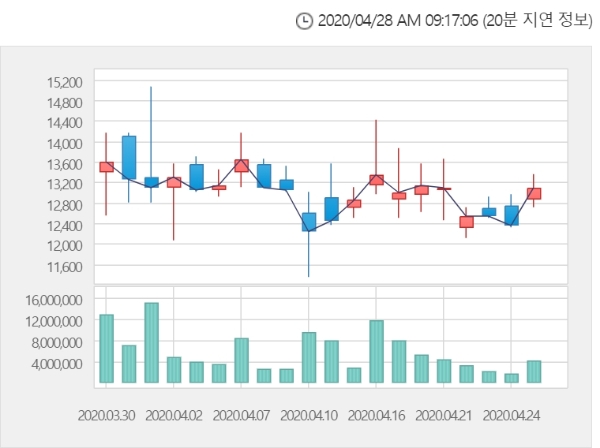Click the 2020.03.30 date label

pyautogui.click(x=106, y=415)
